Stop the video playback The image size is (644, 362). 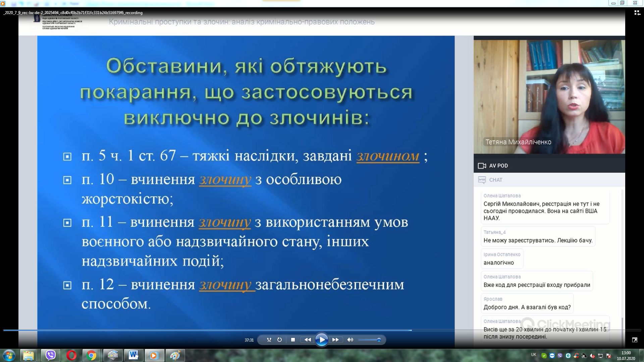pyautogui.click(x=293, y=340)
